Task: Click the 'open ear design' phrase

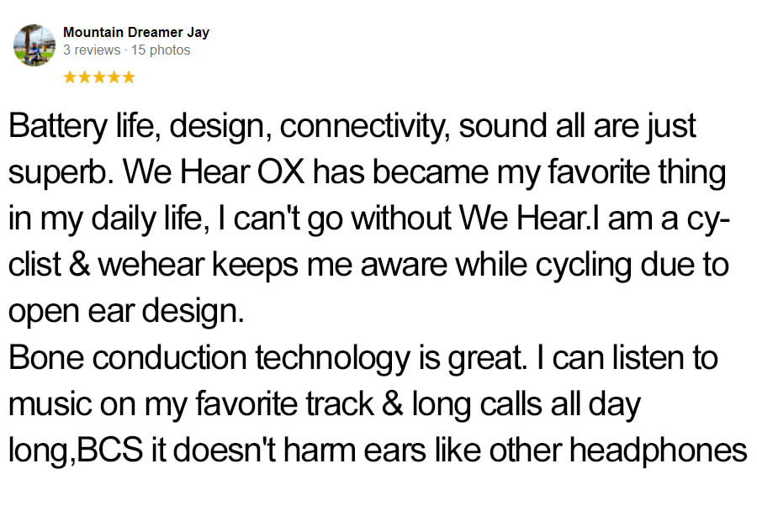Action: [125, 313]
